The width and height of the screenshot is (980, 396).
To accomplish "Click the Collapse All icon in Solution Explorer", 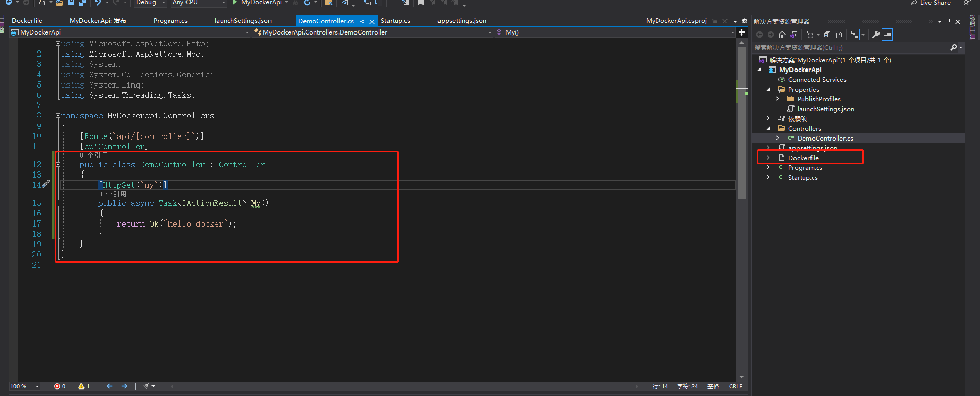I will tap(827, 35).
